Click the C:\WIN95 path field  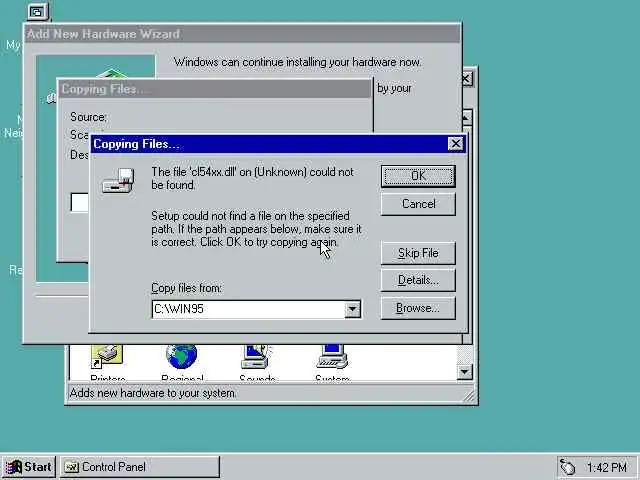(x=248, y=309)
